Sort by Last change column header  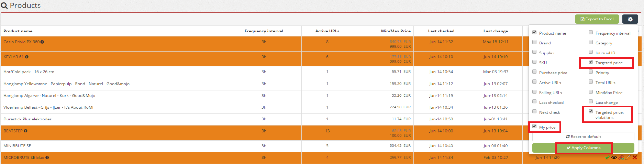click(496, 31)
